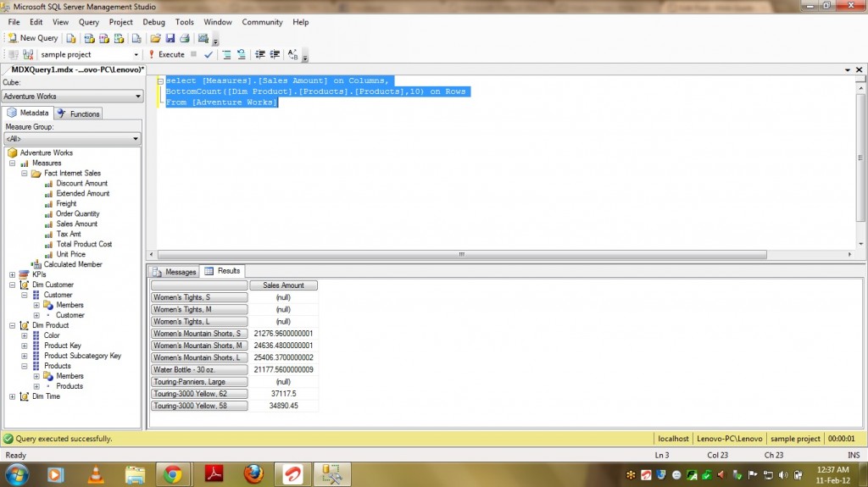Open the Measure Group dropdown
Image resolution: width=868 pixels, height=487 pixels.
click(72, 139)
